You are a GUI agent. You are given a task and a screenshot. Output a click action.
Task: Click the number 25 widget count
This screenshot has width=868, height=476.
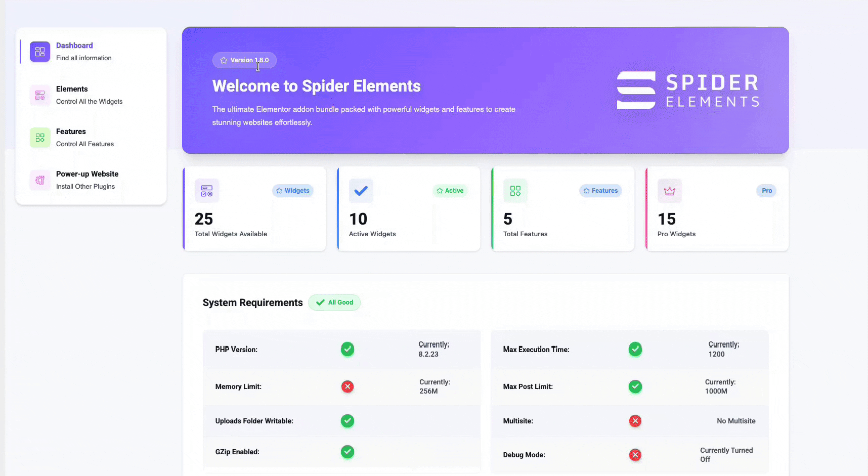pyautogui.click(x=204, y=219)
